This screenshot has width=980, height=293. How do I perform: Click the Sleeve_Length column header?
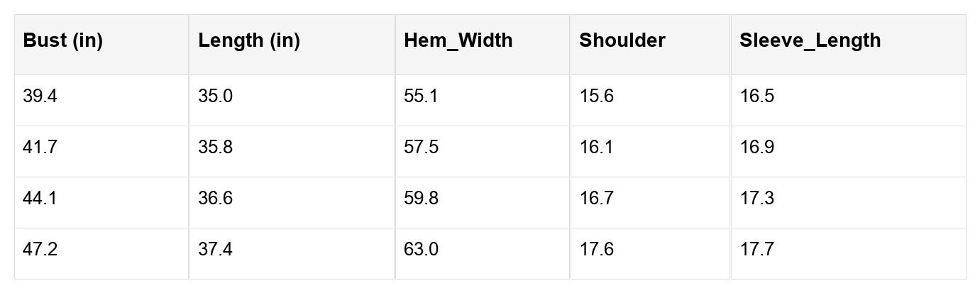pos(810,40)
